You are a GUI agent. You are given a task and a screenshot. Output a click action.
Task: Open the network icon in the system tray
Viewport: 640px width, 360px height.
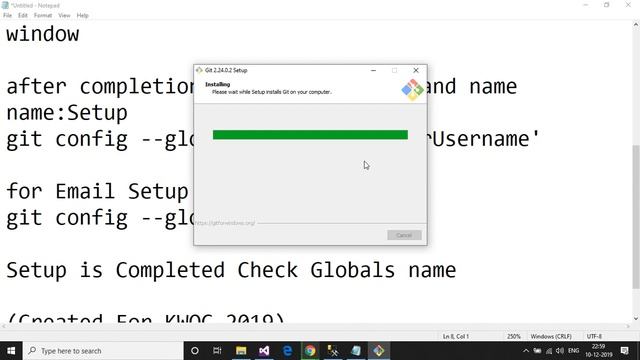[549, 351]
